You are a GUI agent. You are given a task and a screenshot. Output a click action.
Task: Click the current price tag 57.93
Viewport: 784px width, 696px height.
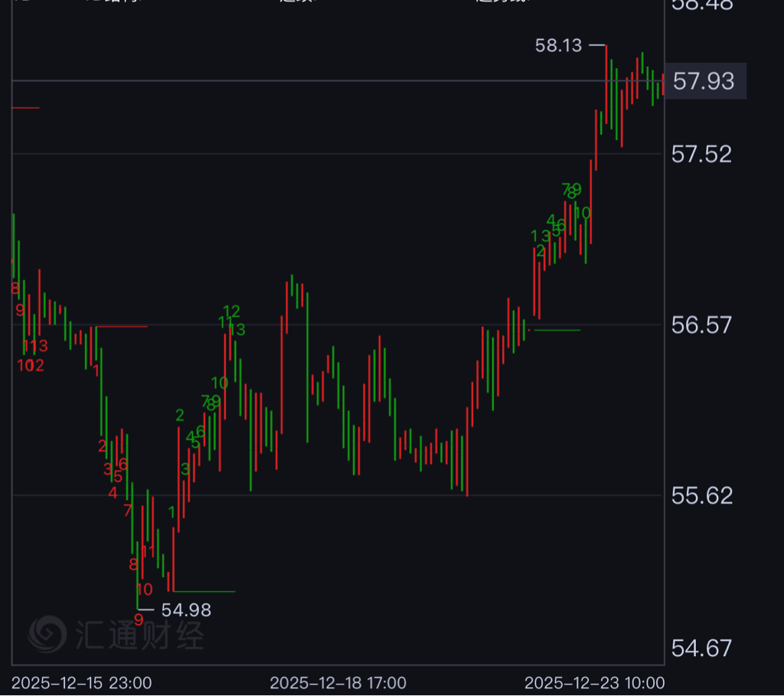coord(705,81)
